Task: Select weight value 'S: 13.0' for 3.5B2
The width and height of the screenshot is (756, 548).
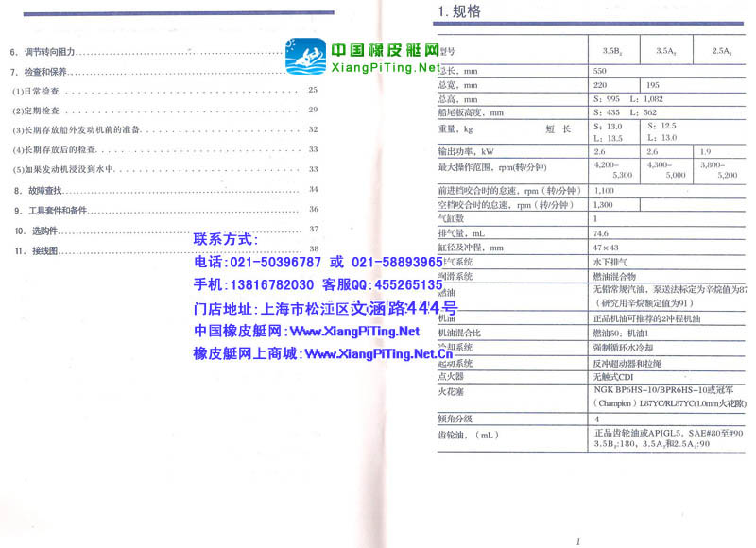Action: 608,127
